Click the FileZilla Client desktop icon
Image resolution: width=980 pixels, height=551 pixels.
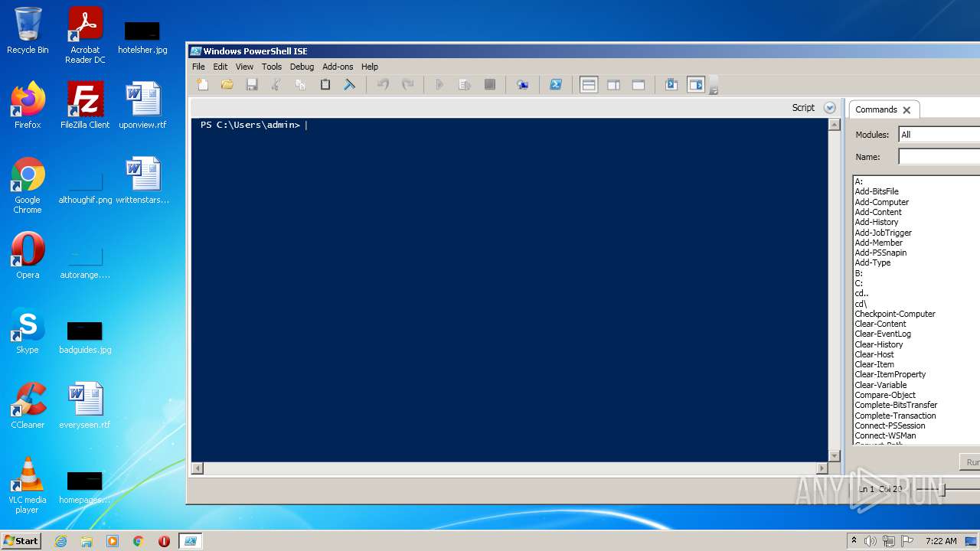(x=85, y=106)
